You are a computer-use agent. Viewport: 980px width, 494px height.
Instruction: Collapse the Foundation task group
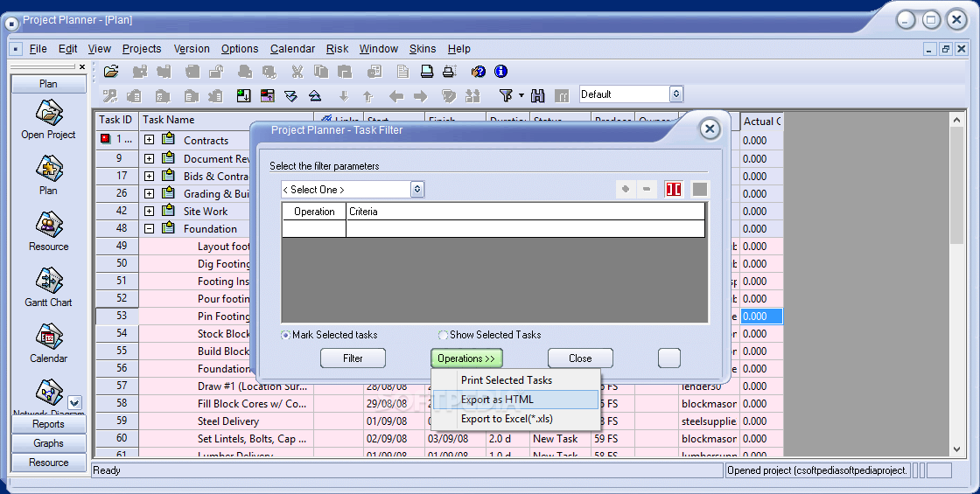point(149,228)
